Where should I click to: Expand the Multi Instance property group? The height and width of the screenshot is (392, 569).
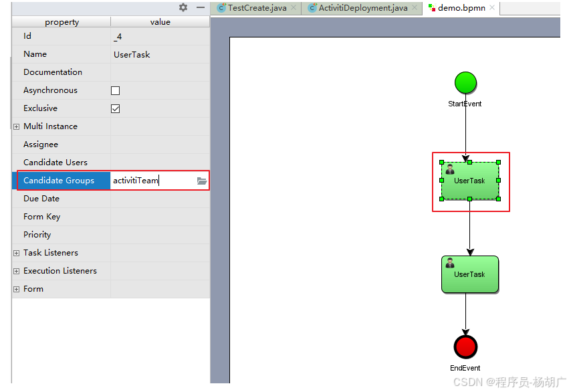15,126
